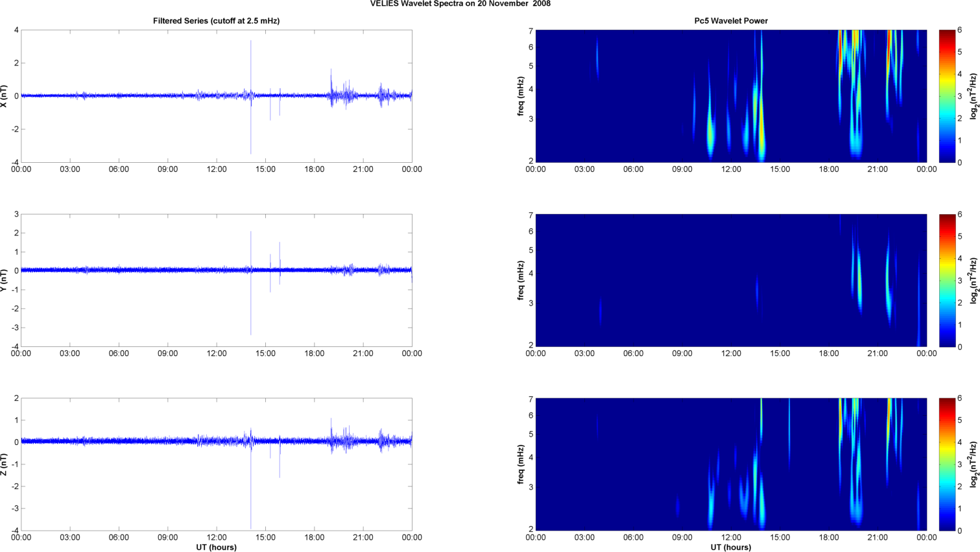Click the 21:00 tick label under the middle spectrogram

(x=878, y=354)
